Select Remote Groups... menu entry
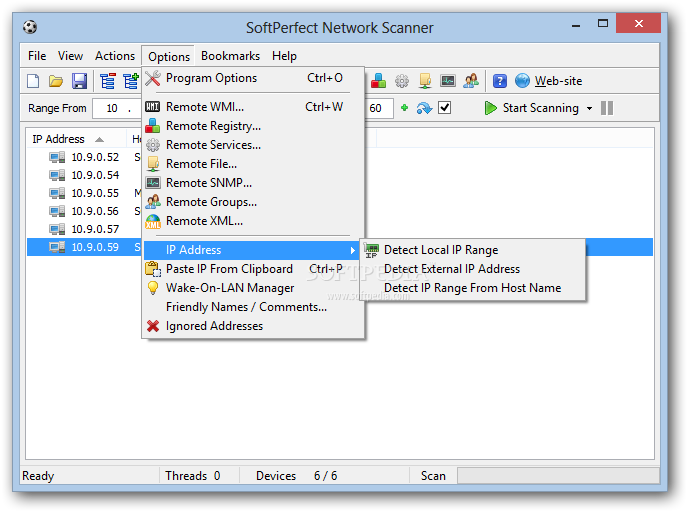The height and width of the screenshot is (512, 688). click(x=253, y=202)
